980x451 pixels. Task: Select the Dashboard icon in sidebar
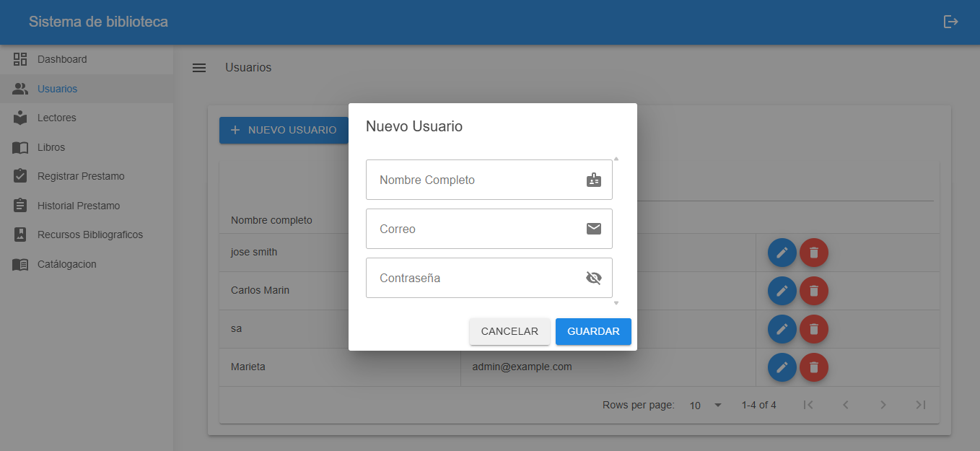[x=20, y=59]
